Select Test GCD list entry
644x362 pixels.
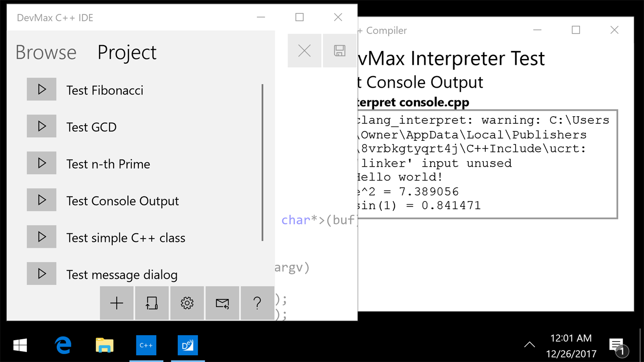[x=92, y=127]
